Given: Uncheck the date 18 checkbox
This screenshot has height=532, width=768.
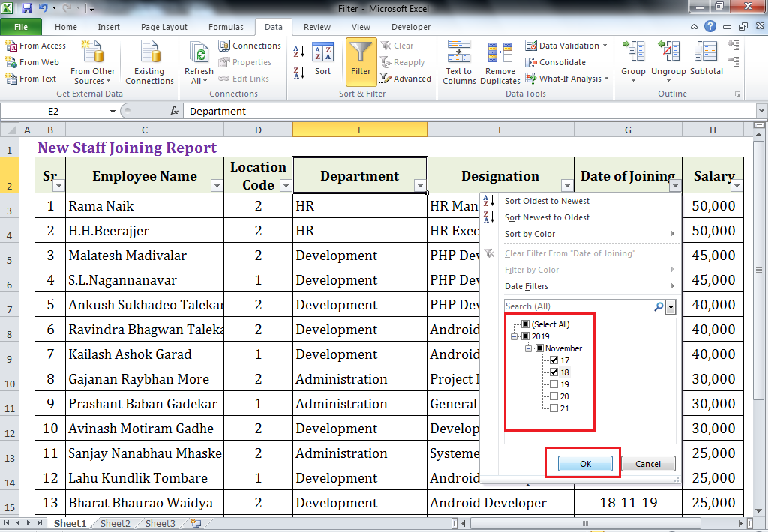Looking at the screenshot, I should point(553,372).
